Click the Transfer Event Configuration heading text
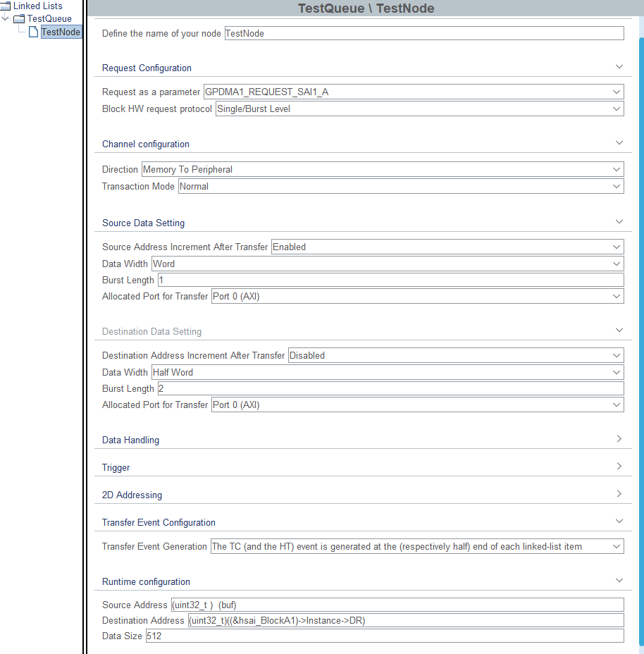Viewport: 644px width, 654px height. [x=159, y=523]
